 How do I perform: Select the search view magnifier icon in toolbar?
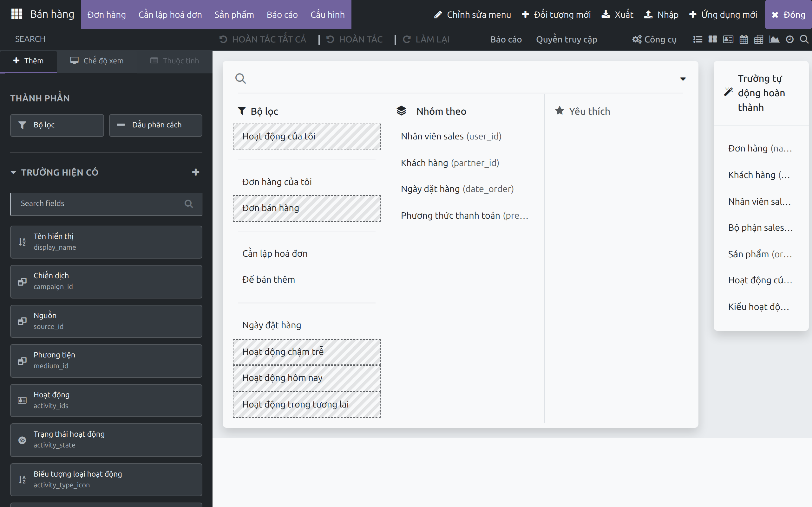[804, 39]
